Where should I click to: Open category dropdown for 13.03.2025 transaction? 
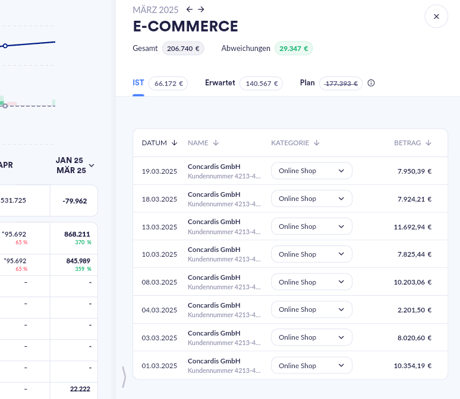[311, 226]
